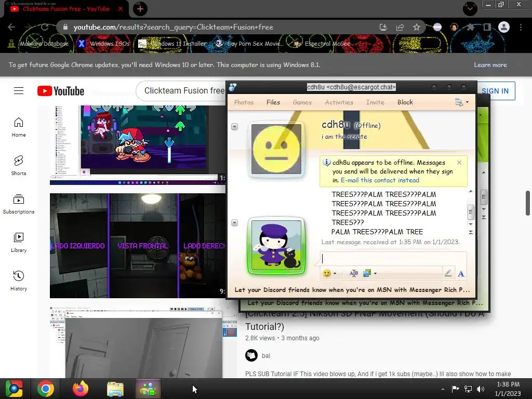
Task: Open File Explorer from the taskbar
Action: (x=115, y=389)
